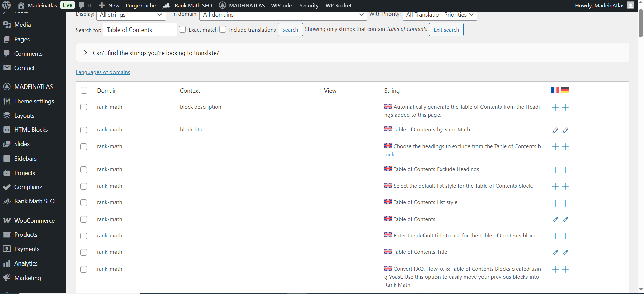Click the French flag column header
Screen dimensions: 644x294
555,90
